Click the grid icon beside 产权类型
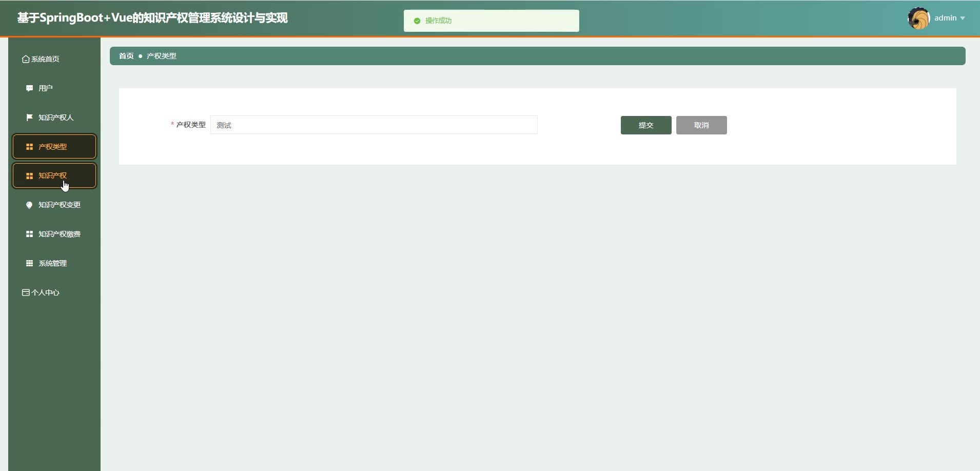Viewport: 980px width, 471px height. [x=29, y=147]
